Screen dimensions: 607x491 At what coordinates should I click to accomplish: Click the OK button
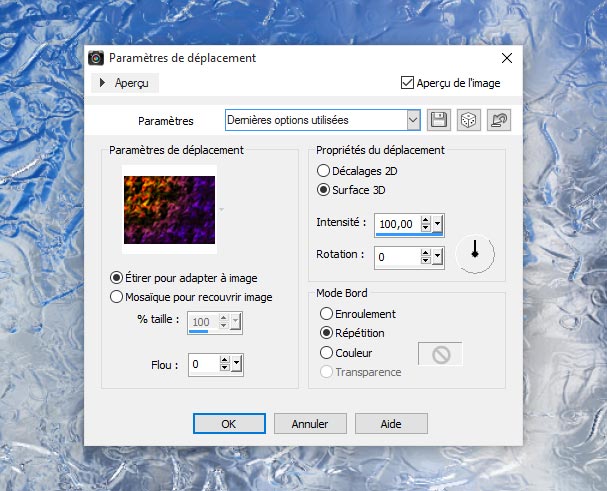coord(228,423)
